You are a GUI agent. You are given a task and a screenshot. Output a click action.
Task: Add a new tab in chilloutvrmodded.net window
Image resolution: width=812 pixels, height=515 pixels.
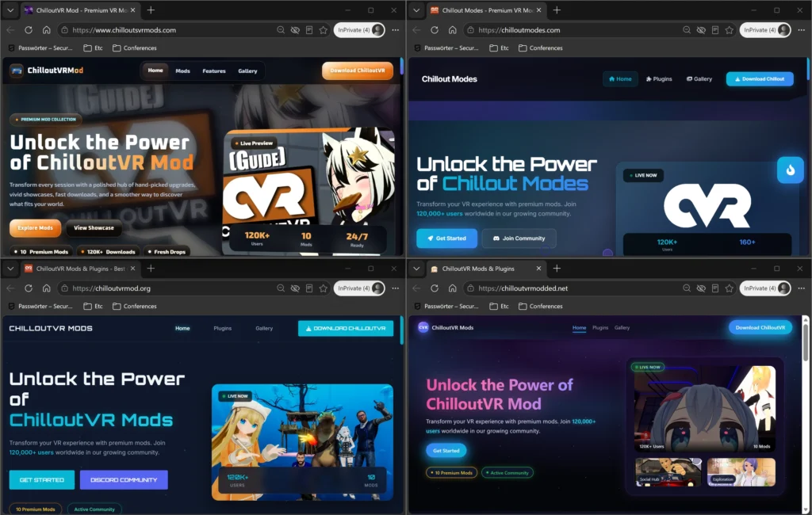pyautogui.click(x=557, y=268)
